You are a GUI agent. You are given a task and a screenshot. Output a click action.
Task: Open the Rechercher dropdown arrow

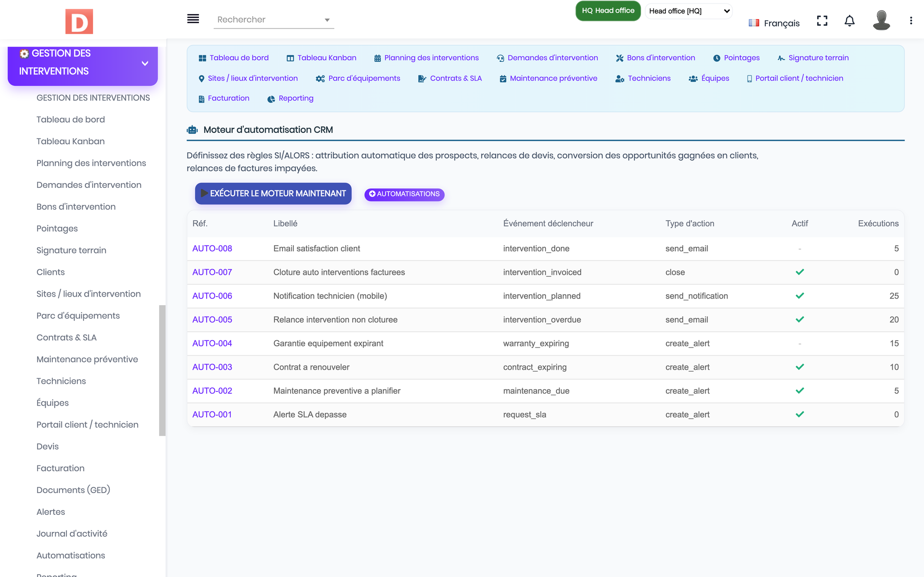click(x=327, y=20)
